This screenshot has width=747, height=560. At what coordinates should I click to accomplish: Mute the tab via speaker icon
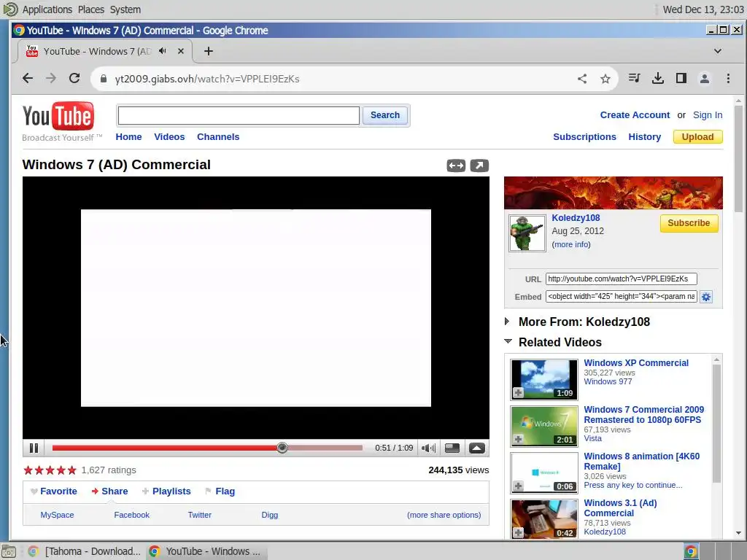(163, 51)
